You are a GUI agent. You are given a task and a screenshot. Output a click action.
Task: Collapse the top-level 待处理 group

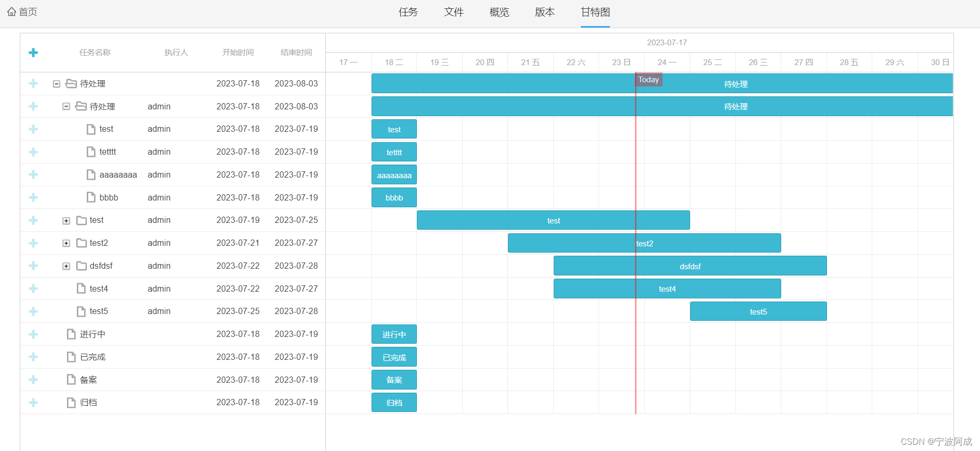57,84
